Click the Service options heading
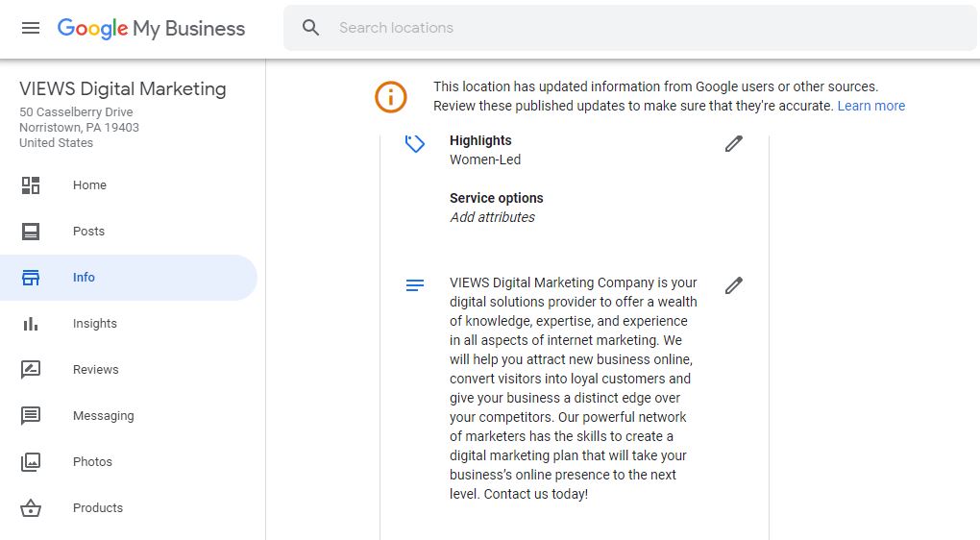 click(x=497, y=198)
